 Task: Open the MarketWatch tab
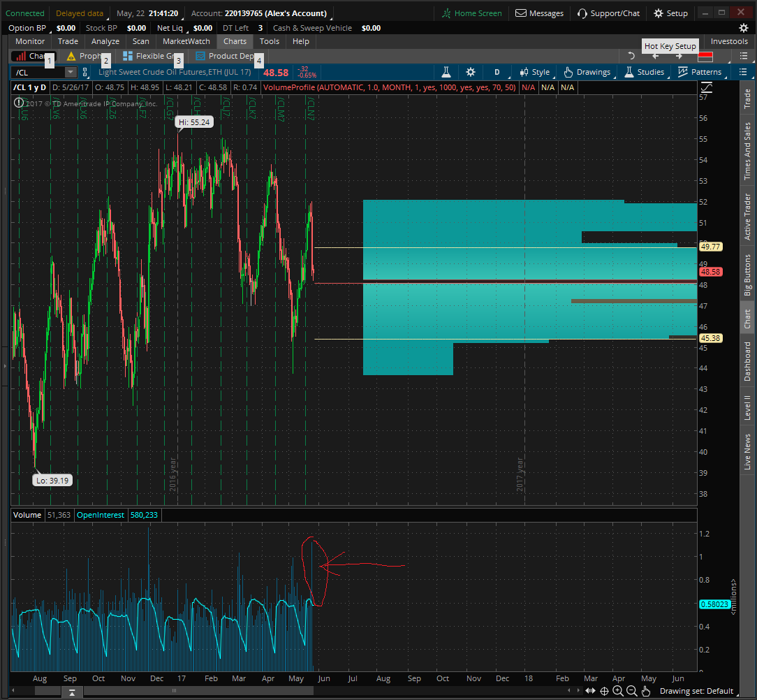coord(186,41)
